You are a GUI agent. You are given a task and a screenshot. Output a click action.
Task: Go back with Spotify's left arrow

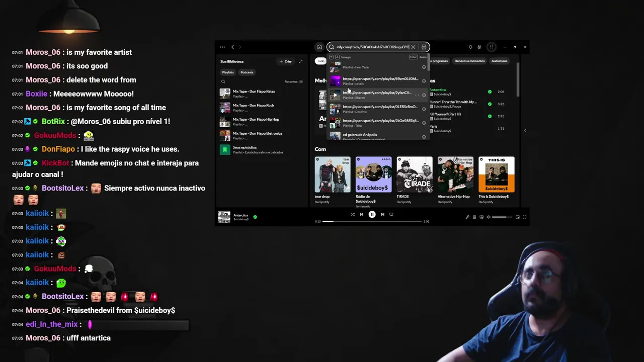232,47
